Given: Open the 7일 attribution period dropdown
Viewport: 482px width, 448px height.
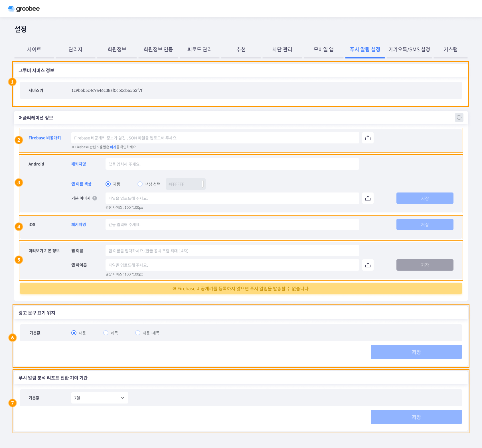Looking at the screenshot, I should click(x=100, y=398).
